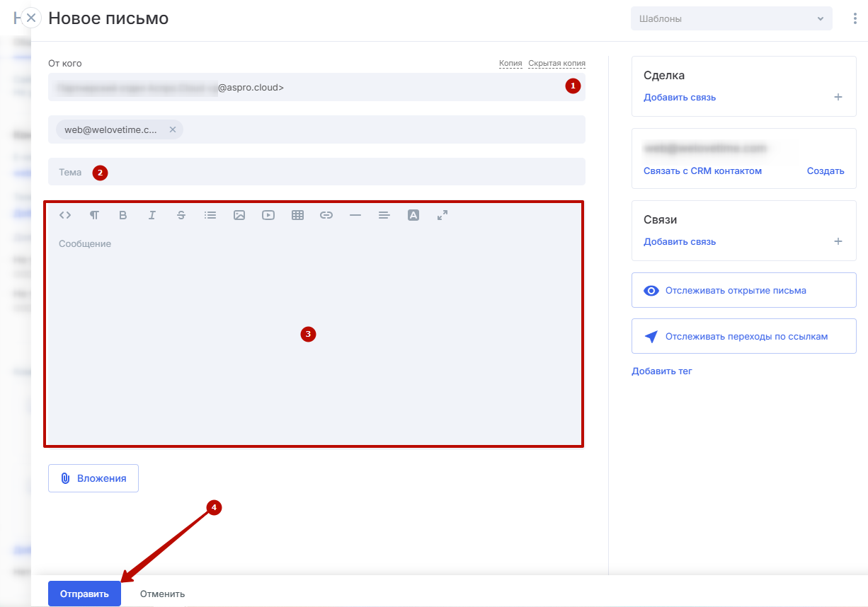Expand Сделка panel with plus icon
Screen dimensions: 868x607
click(x=838, y=97)
